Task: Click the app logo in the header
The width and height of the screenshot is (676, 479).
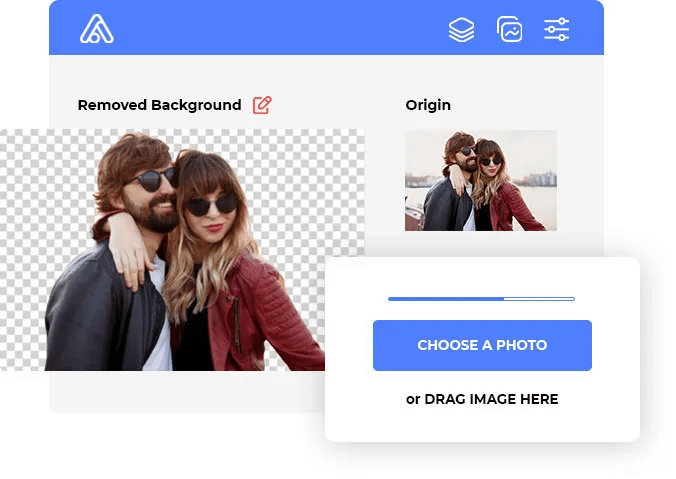Action: coord(97,29)
